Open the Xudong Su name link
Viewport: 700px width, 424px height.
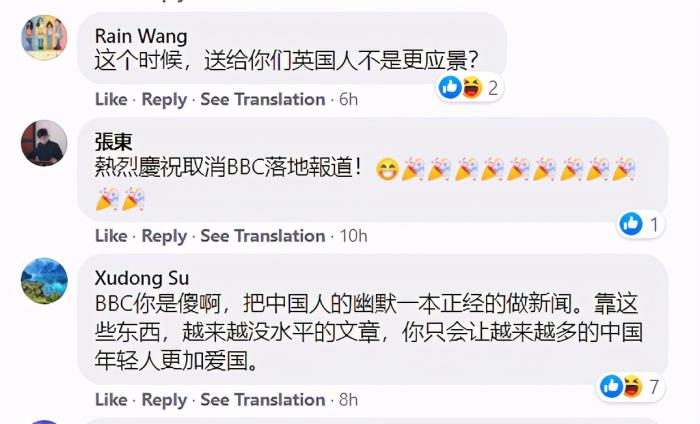[x=142, y=278]
